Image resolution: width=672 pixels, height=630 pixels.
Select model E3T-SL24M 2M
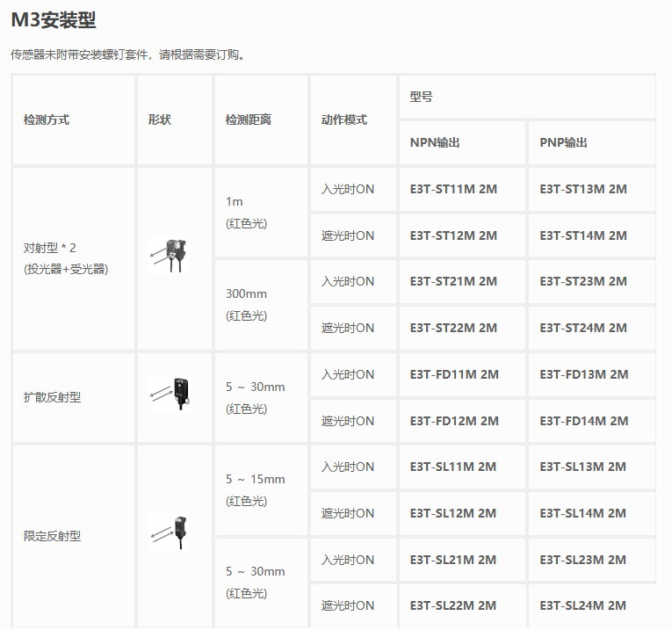[x=583, y=605]
